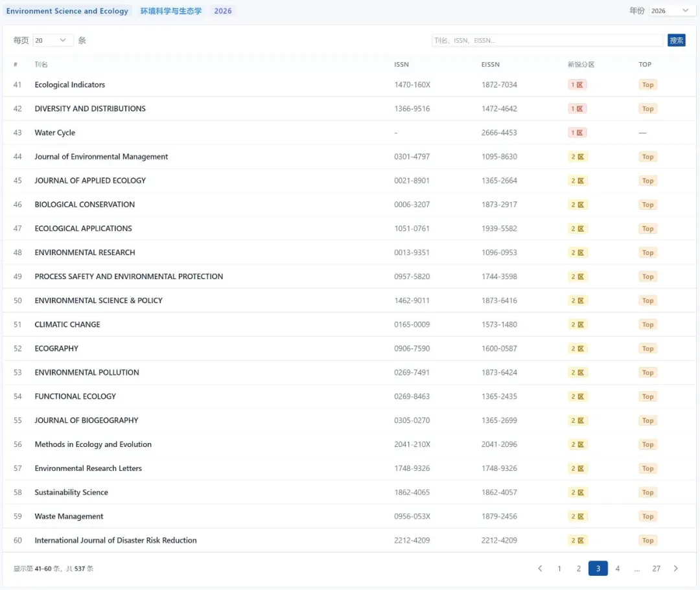The width and height of the screenshot is (700, 590).
Task: Click the pagination ellipsis to skip pages
Action: click(x=637, y=569)
